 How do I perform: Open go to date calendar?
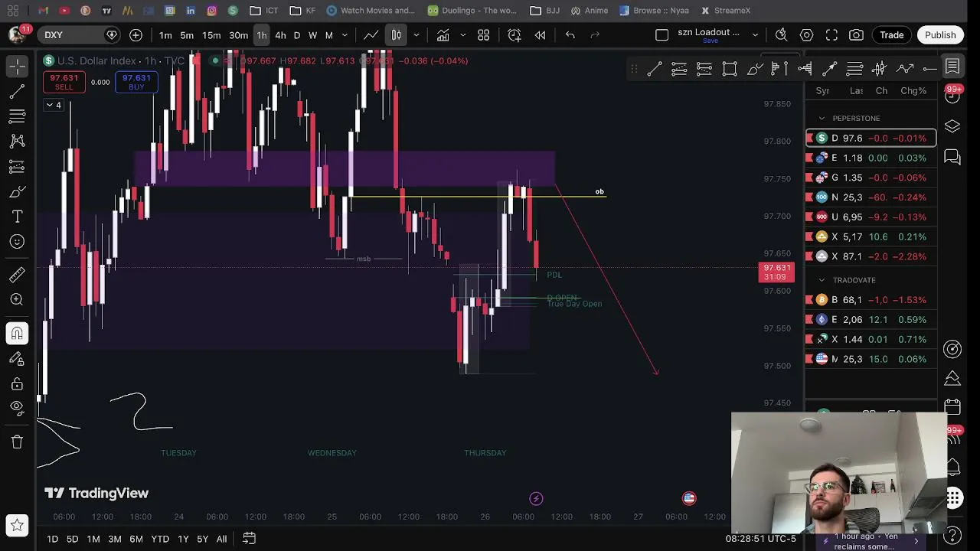[249, 539]
